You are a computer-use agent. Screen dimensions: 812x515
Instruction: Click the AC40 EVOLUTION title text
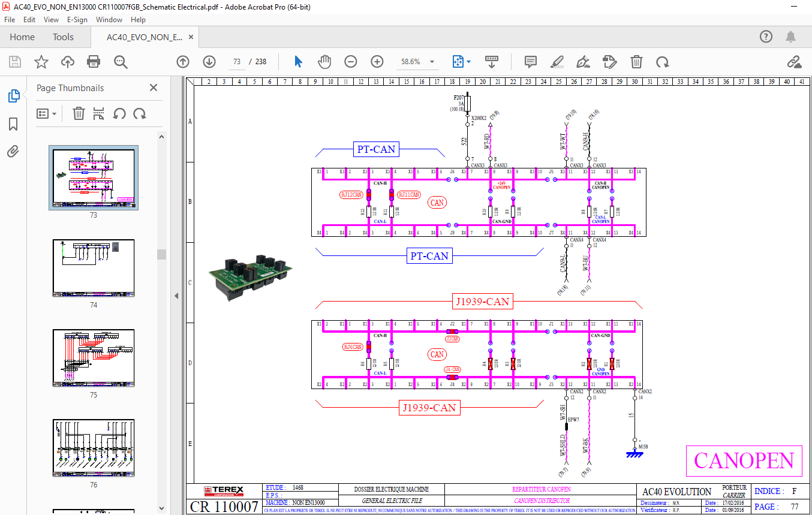[676, 492]
